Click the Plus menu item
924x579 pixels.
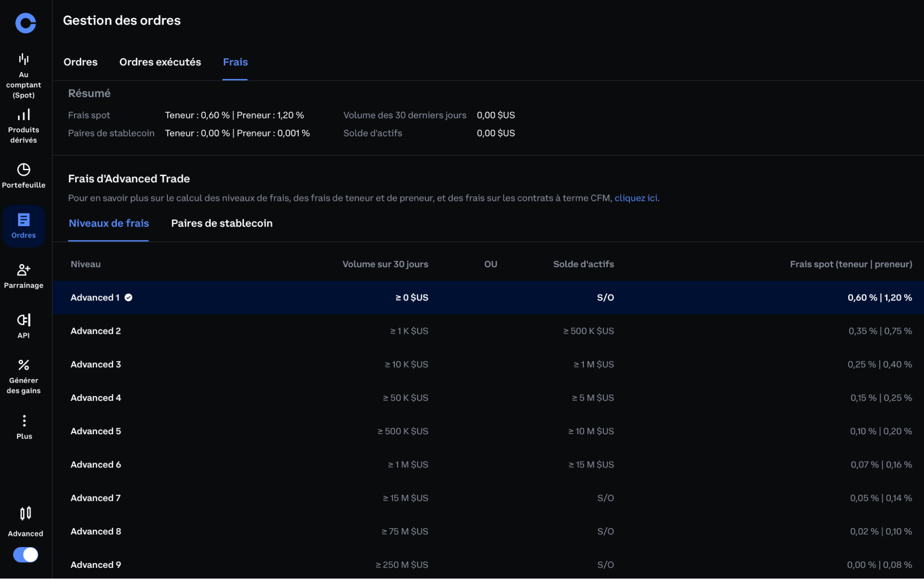pyautogui.click(x=24, y=427)
